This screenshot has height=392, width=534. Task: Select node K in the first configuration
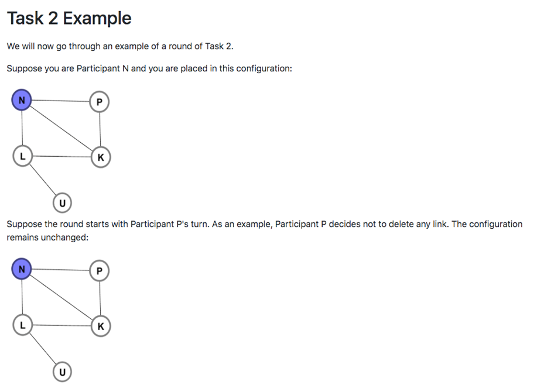tap(101, 157)
